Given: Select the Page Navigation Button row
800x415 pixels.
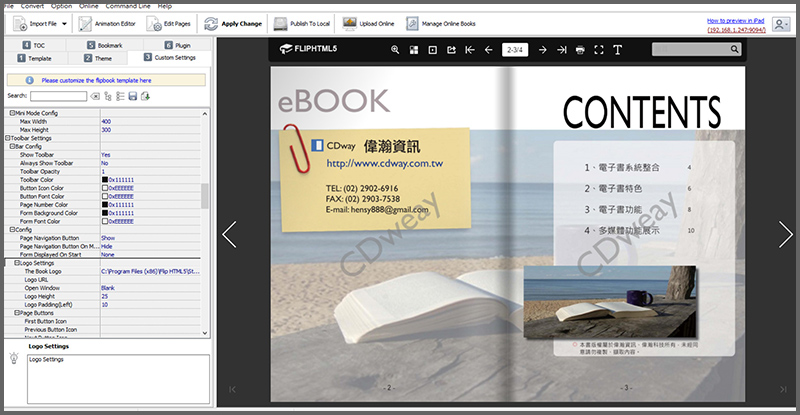Looking at the screenshot, I should point(103,238).
